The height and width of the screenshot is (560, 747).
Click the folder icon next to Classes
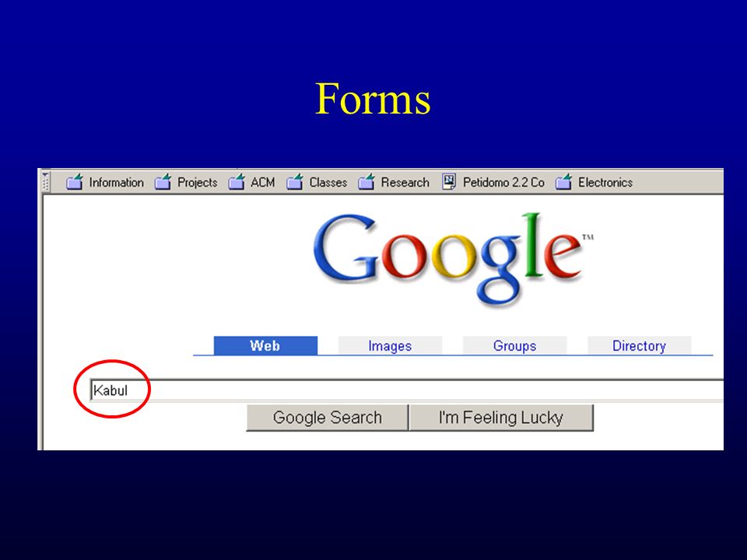(x=295, y=182)
